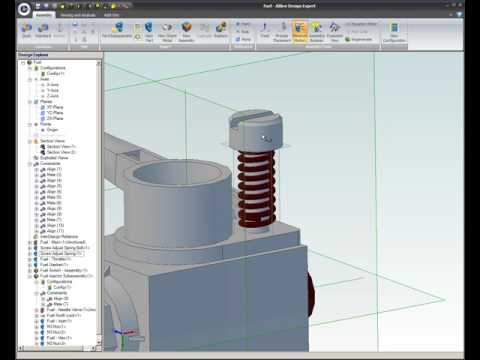
Task: Switch to the Assembly ribbon tab
Action: (x=44, y=15)
